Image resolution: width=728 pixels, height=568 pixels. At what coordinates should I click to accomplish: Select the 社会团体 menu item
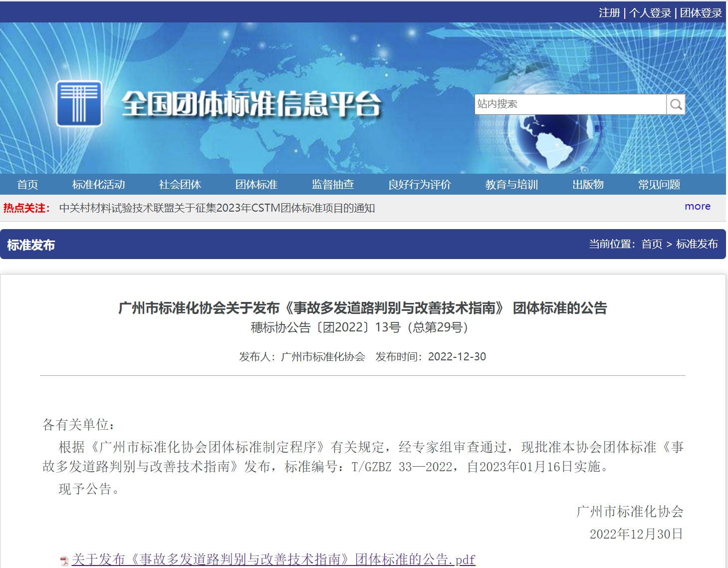(x=180, y=185)
